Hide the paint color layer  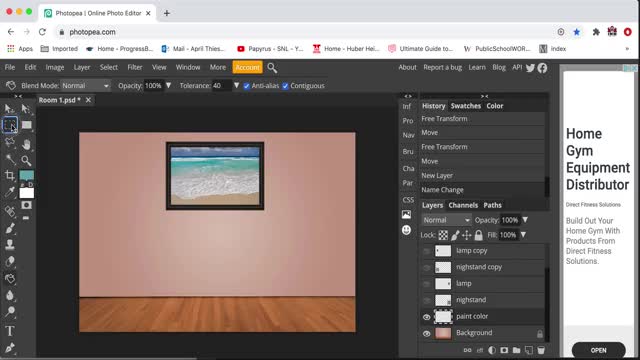[x=427, y=317]
